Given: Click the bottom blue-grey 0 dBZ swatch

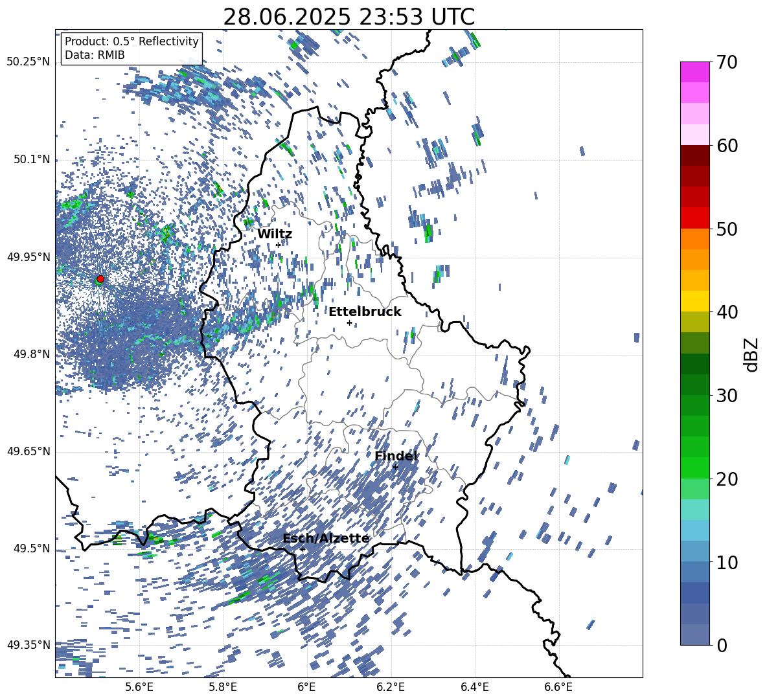Looking at the screenshot, I should [x=694, y=635].
